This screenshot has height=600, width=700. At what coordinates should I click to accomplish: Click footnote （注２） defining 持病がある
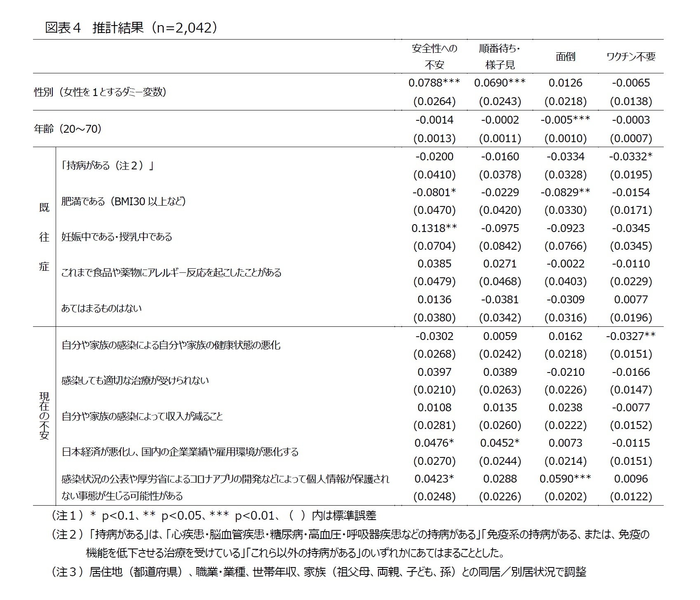350,544
